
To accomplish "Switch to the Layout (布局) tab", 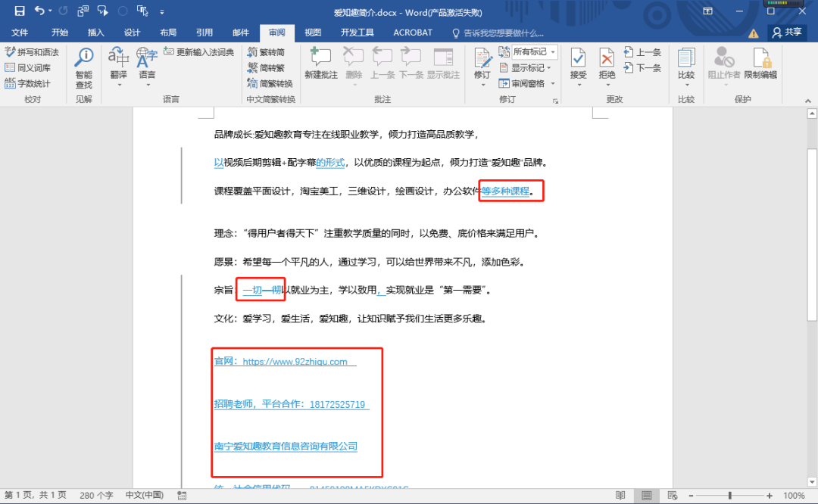I will (x=168, y=33).
